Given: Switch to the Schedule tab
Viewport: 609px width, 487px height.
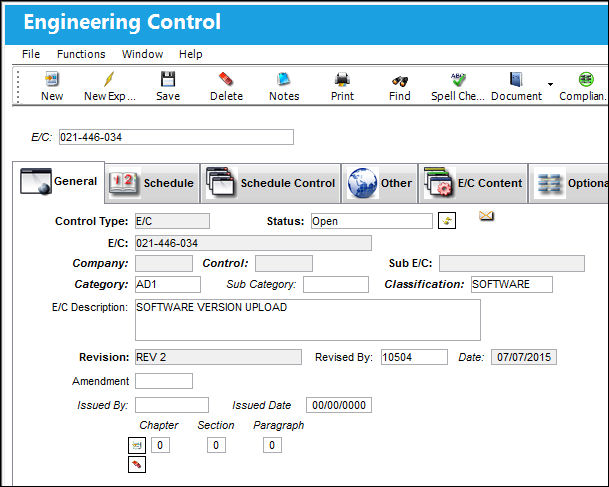Looking at the screenshot, I should point(152,183).
